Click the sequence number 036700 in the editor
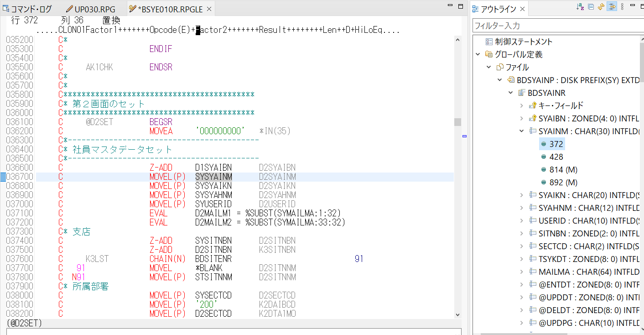Viewport: 644px width, 335px height. (x=20, y=177)
